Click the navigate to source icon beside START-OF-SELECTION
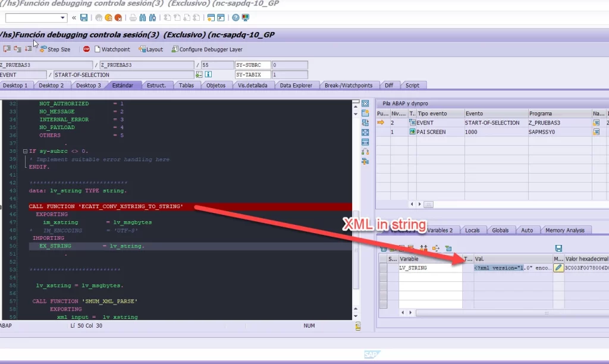The image size is (609, 364). 199,74
